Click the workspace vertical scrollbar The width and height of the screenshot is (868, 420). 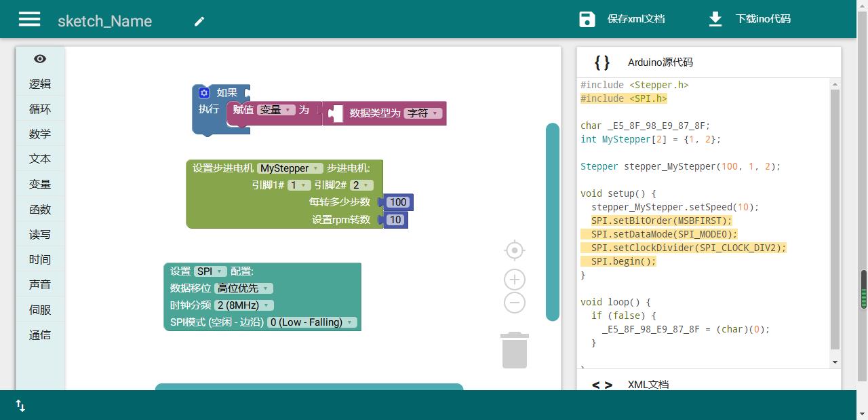click(x=553, y=222)
